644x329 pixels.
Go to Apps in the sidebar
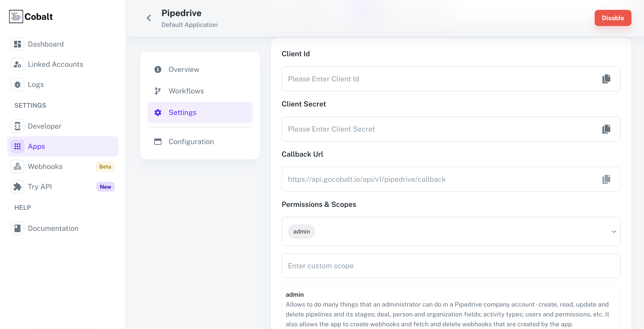[37, 146]
